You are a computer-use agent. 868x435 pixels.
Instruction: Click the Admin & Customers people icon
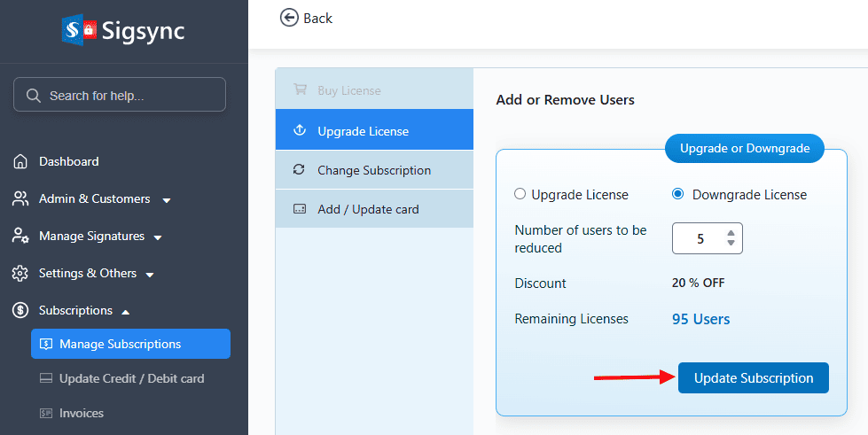[20, 198]
